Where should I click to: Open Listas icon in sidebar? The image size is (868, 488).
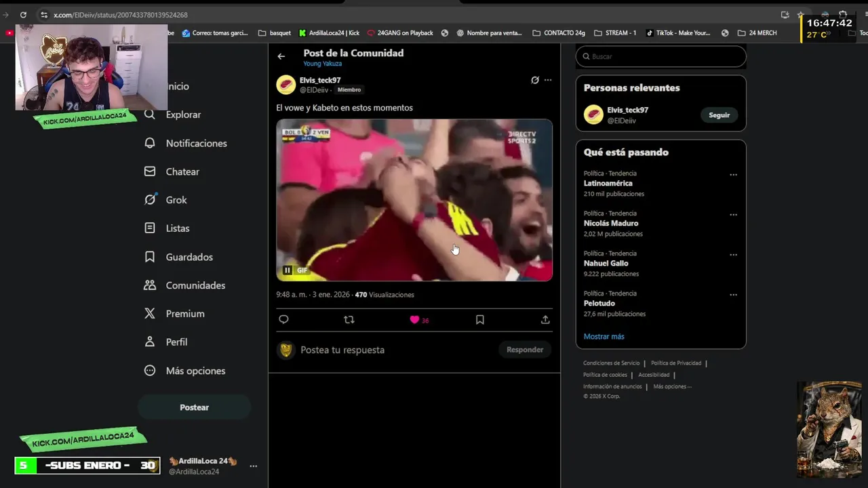tap(150, 228)
